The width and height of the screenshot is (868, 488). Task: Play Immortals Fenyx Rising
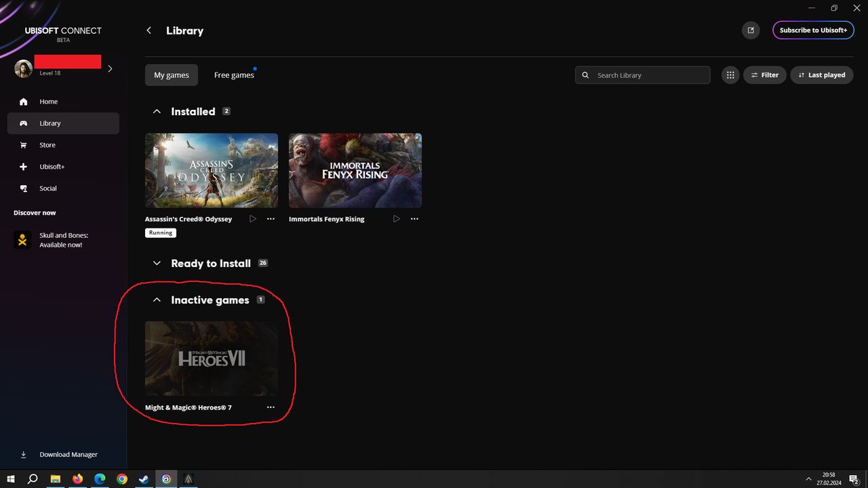pyautogui.click(x=397, y=219)
